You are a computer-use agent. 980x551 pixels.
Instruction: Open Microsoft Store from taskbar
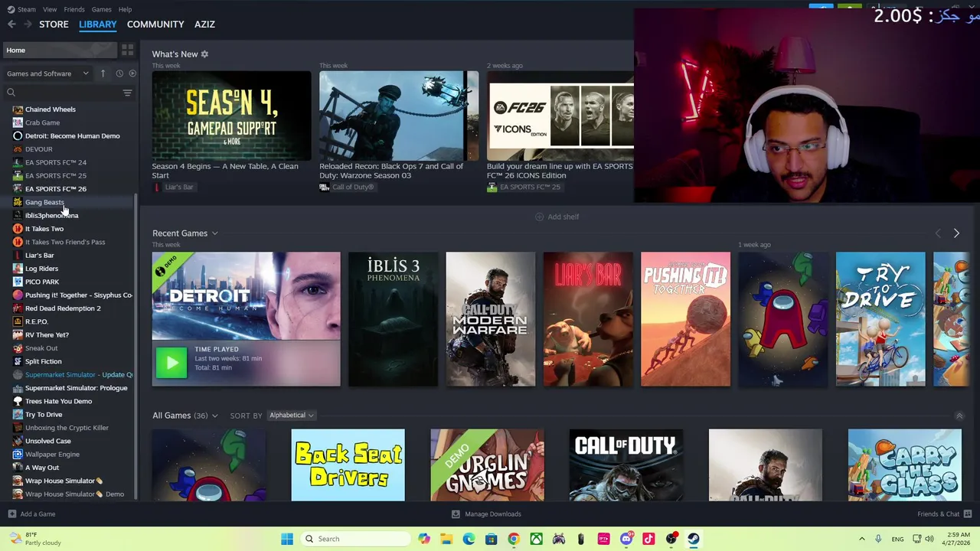tap(492, 539)
